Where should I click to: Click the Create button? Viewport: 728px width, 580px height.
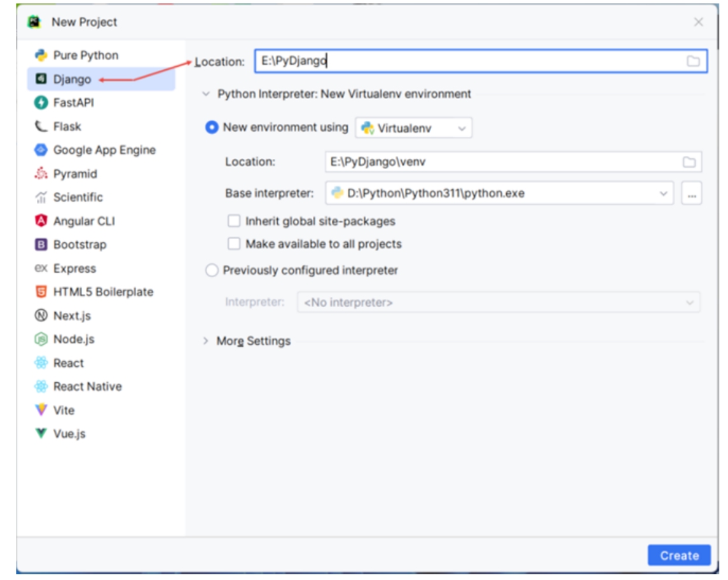coord(678,555)
